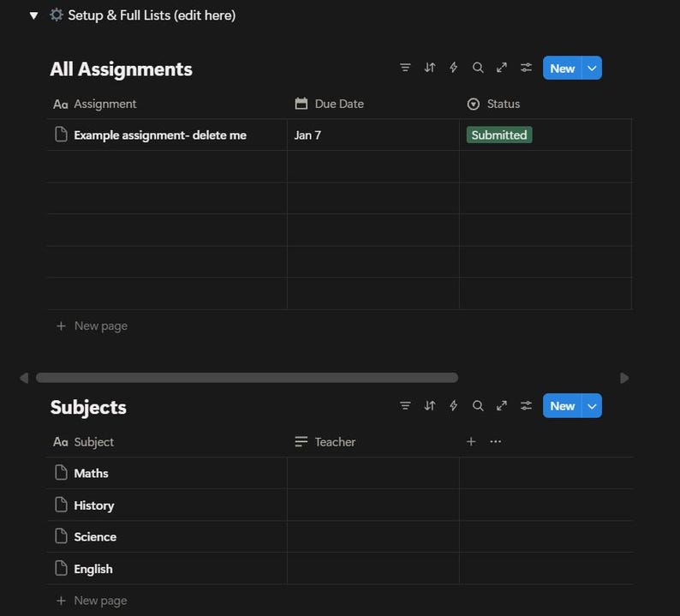Click the All Assignments database title

121,69
